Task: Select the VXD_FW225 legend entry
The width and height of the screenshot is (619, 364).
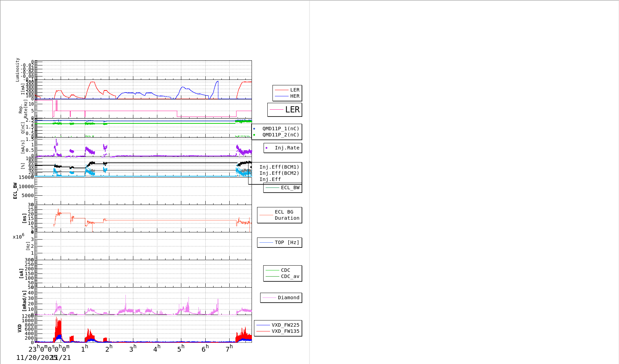Action: tap(285, 325)
